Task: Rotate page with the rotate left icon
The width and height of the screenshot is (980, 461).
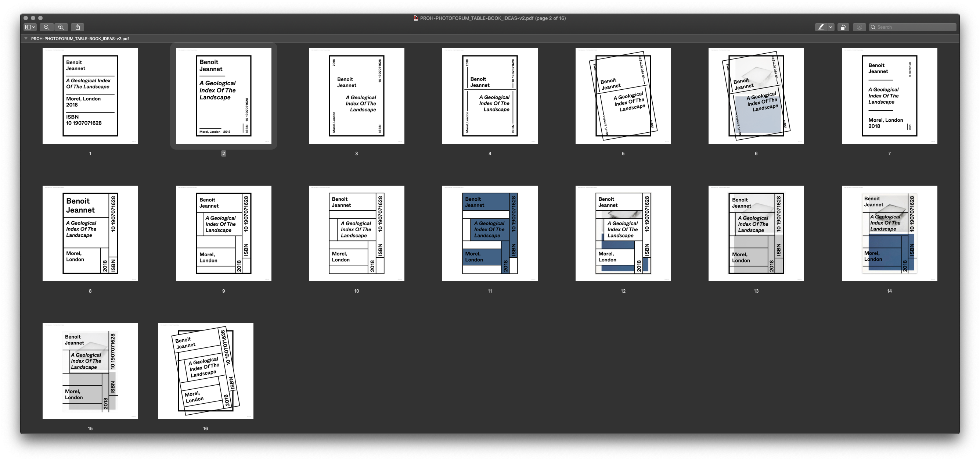Action: click(843, 27)
